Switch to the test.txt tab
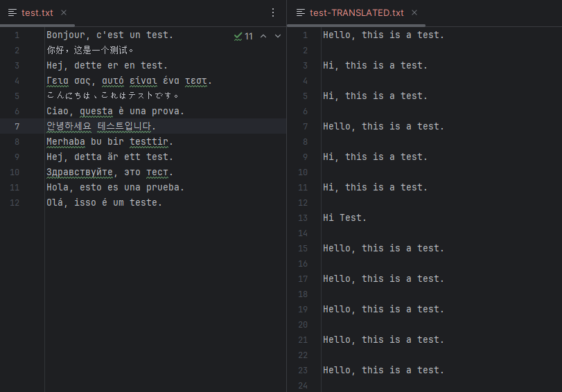This screenshot has width=562, height=392. (x=37, y=12)
